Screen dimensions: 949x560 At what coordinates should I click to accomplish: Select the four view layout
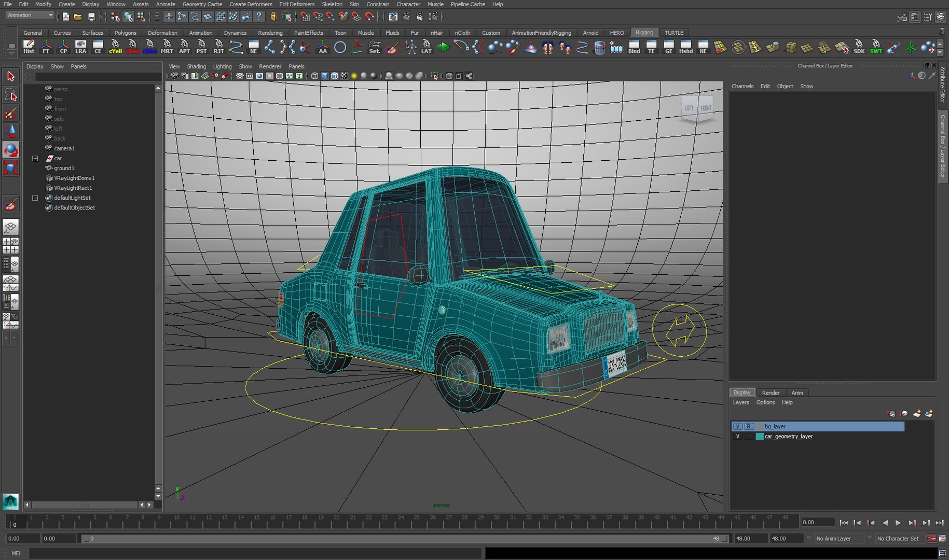click(x=10, y=246)
